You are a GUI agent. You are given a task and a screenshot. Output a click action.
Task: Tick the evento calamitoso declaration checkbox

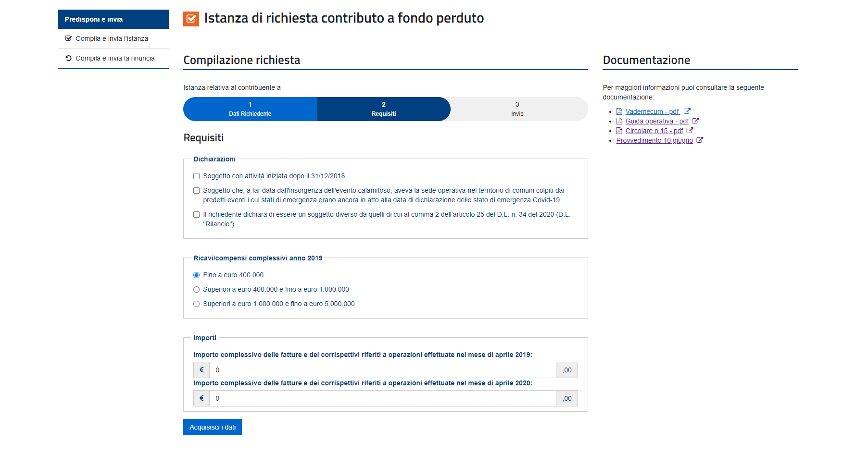(x=196, y=190)
